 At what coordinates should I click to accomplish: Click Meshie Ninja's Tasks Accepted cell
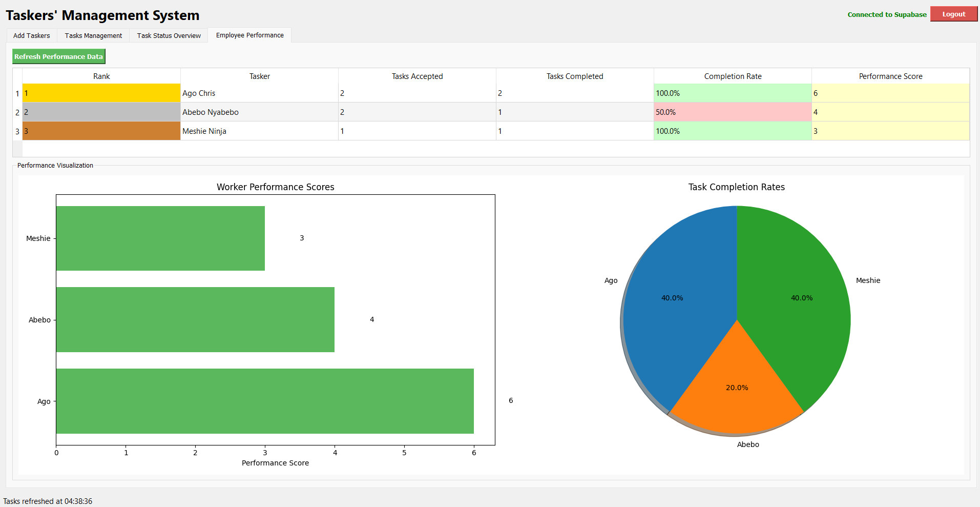[417, 131]
